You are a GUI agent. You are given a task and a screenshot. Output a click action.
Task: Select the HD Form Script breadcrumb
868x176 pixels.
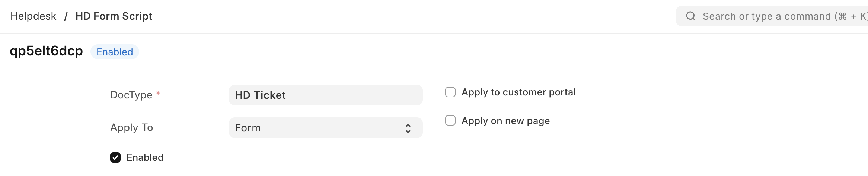(114, 16)
